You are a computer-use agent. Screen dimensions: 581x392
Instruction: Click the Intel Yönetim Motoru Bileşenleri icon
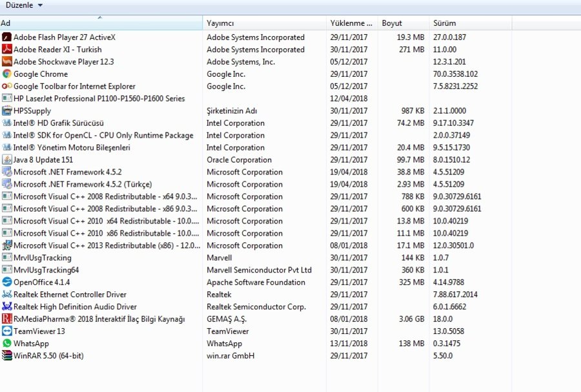click(x=6, y=147)
